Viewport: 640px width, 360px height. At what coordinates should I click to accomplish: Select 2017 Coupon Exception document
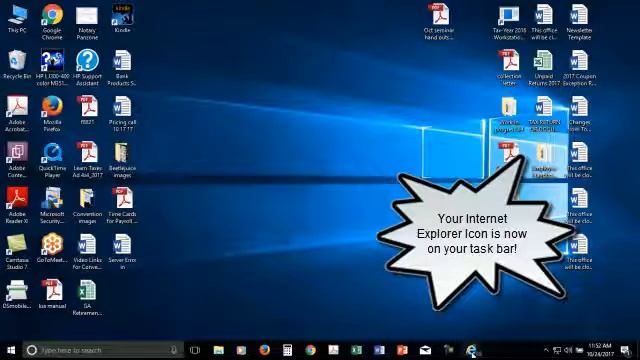[x=579, y=68]
